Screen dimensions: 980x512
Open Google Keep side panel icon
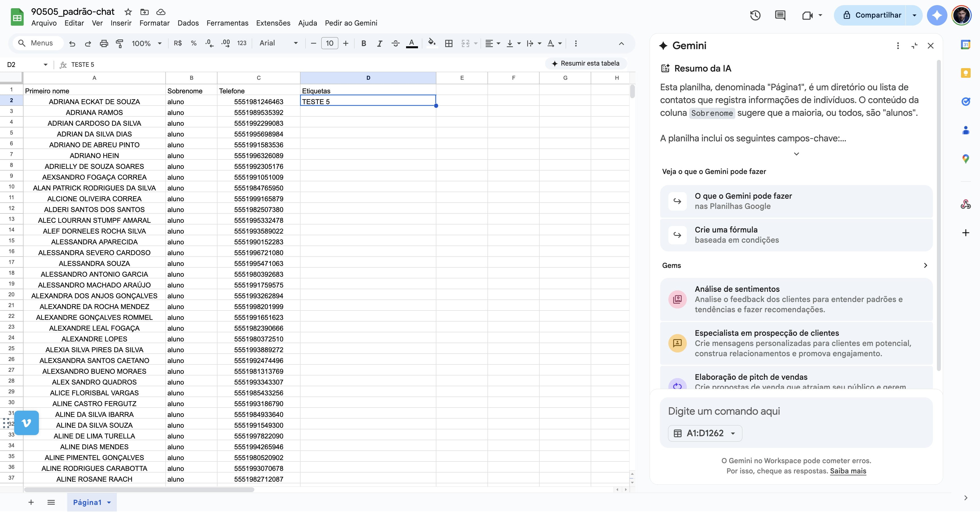click(x=966, y=73)
